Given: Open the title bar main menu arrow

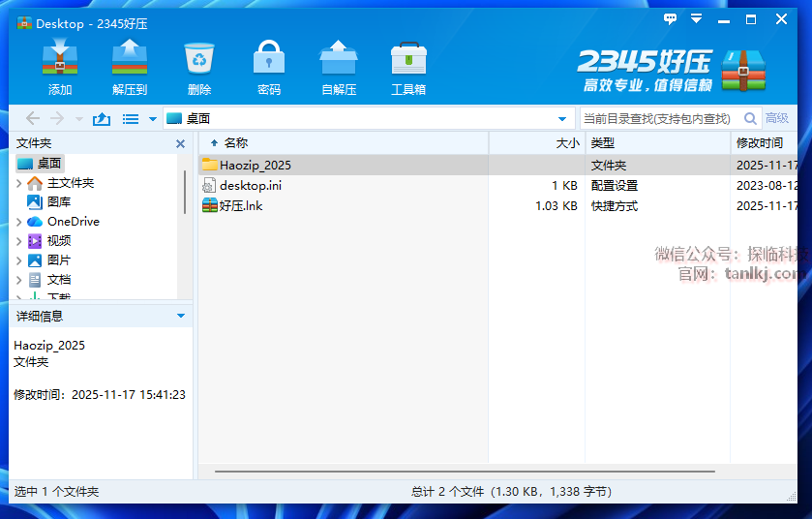Looking at the screenshot, I should click(x=697, y=19).
